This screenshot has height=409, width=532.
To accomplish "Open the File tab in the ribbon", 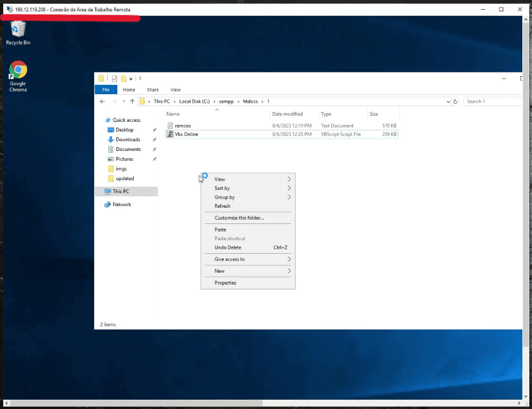I will 106,89.
